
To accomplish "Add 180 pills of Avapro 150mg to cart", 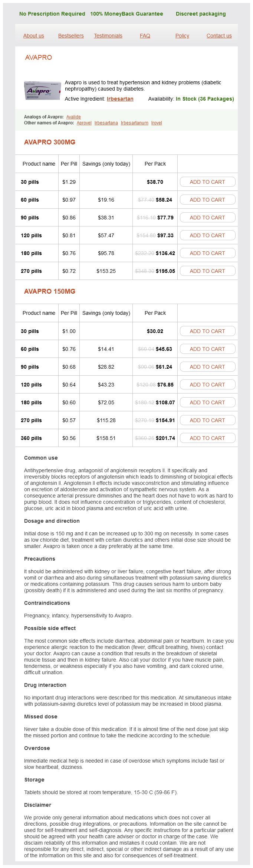I will (207, 402).
